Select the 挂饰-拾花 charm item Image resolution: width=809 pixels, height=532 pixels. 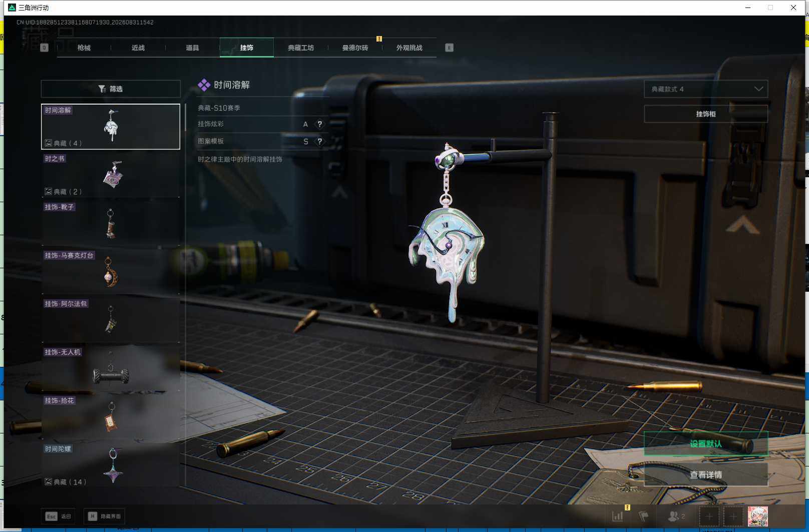point(111,417)
